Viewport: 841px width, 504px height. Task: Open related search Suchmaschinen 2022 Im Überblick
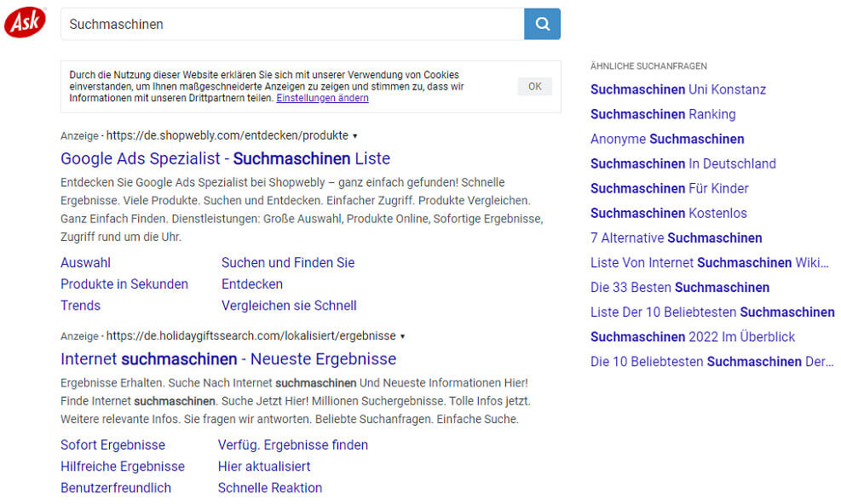point(692,336)
